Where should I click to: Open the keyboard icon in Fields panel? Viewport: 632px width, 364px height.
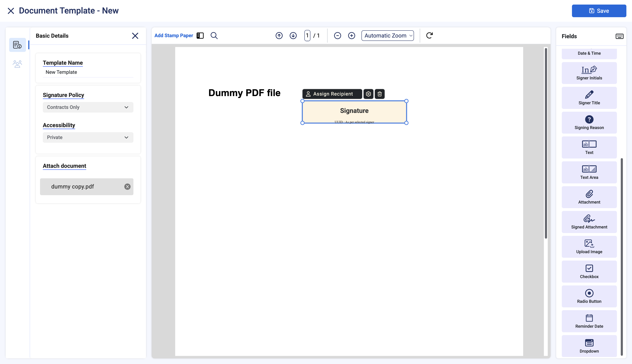(x=619, y=36)
